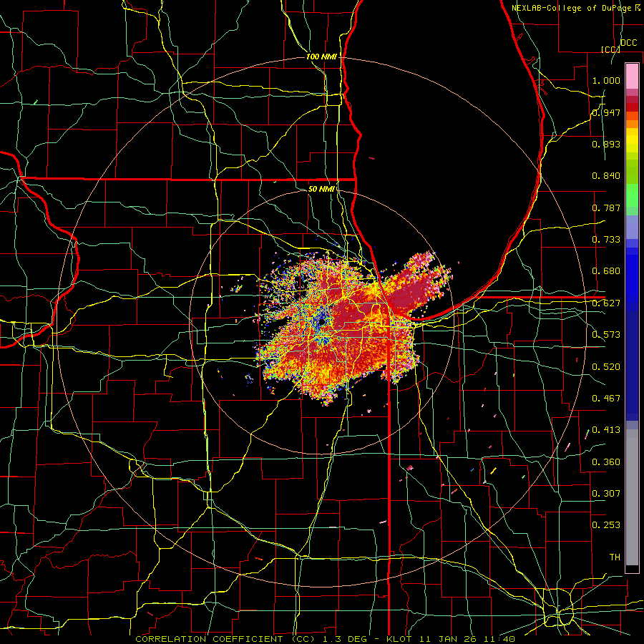Pick the bright green color bar swatch
The image size is (644, 644).
632,195
